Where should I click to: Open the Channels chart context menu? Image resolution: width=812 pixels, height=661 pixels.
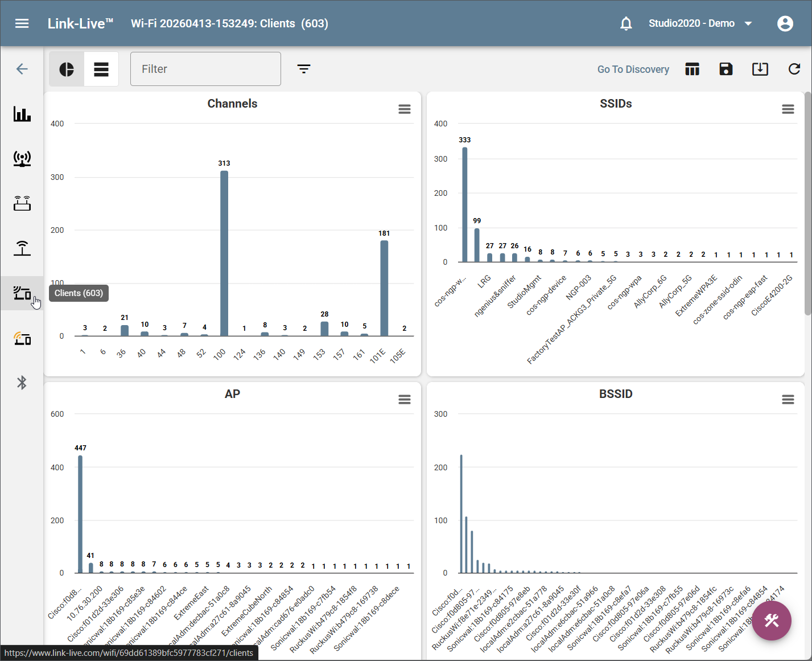405,109
